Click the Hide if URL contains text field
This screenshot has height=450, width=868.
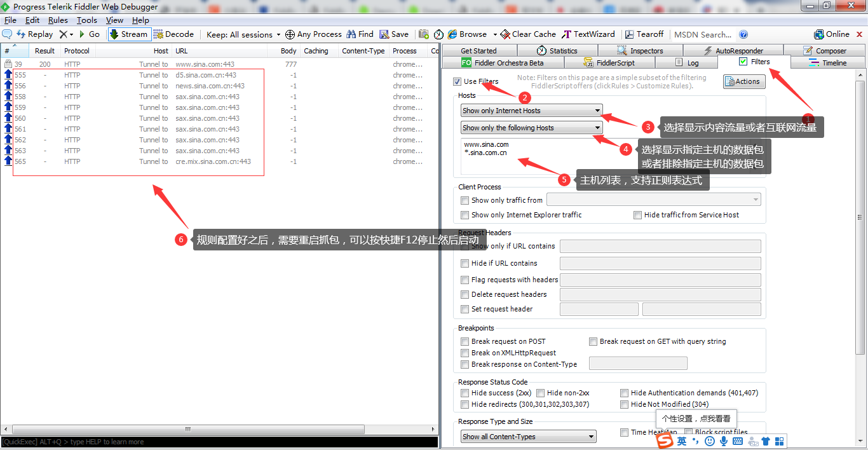tap(660, 263)
